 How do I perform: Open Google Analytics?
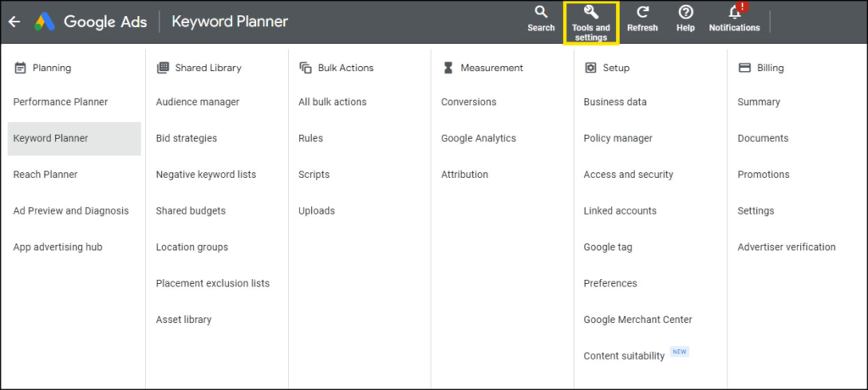(x=478, y=138)
